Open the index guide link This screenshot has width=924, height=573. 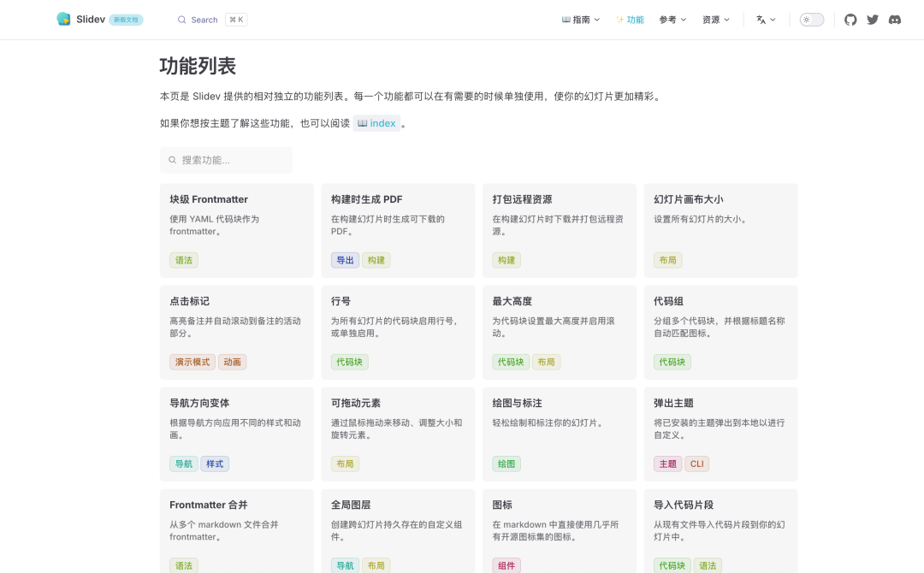pyautogui.click(x=376, y=123)
